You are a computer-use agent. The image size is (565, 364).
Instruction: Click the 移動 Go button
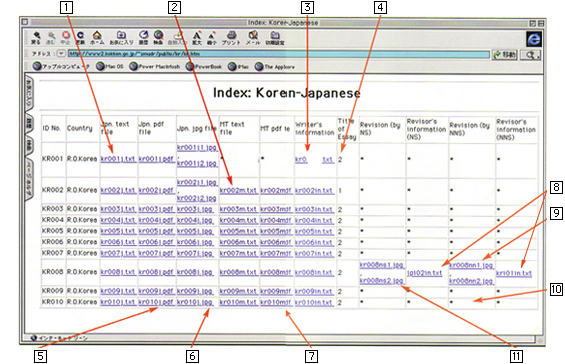pos(505,55)
